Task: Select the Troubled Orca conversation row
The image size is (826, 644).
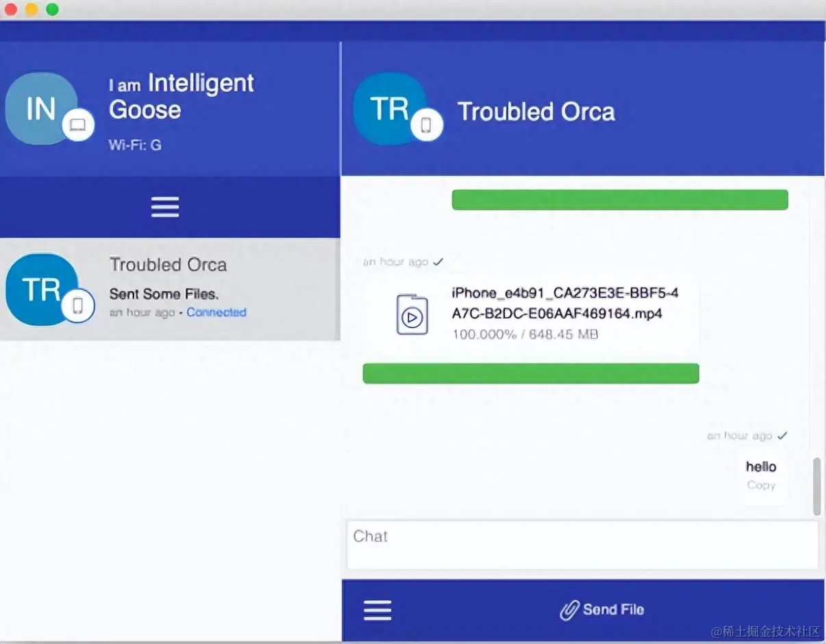Action: click(170, 289)
